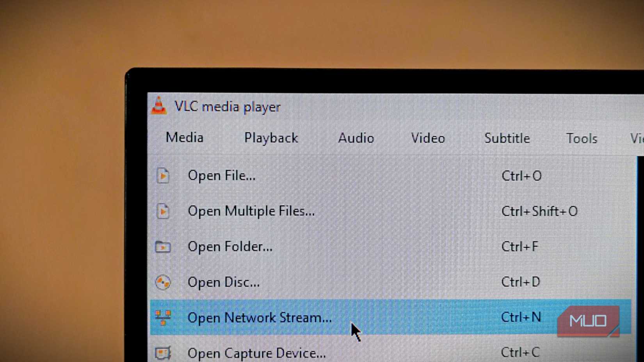This screenshot has height=362, width=644.
Task: Open the Tools menu
Action: coord(582,139)
